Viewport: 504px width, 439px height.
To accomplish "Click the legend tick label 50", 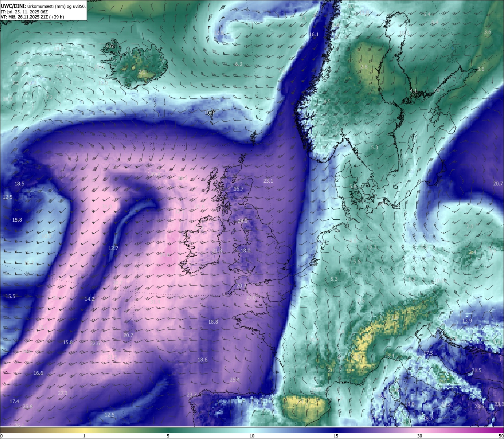I will coord(500,436).
